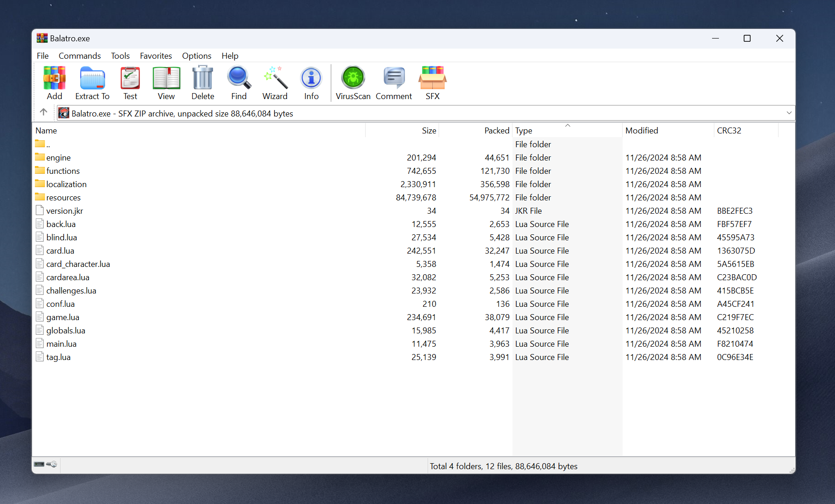The height and width of the screenshot is (504, 835).
Task: Click the Test archive icon
Action: click(130, 78)
